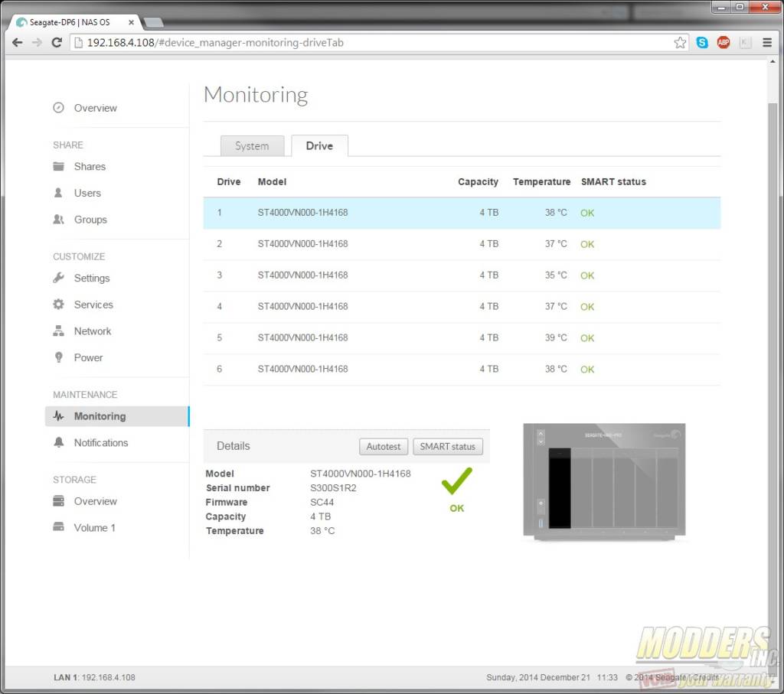
Task: Click the Power bulb icon
Action: (58, 357)
